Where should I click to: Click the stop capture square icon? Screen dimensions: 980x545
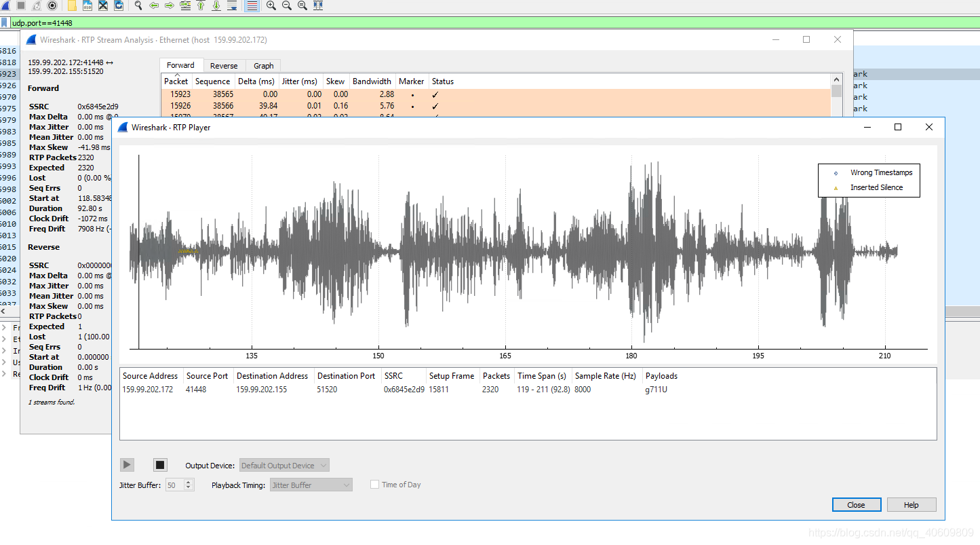point(21,5)
